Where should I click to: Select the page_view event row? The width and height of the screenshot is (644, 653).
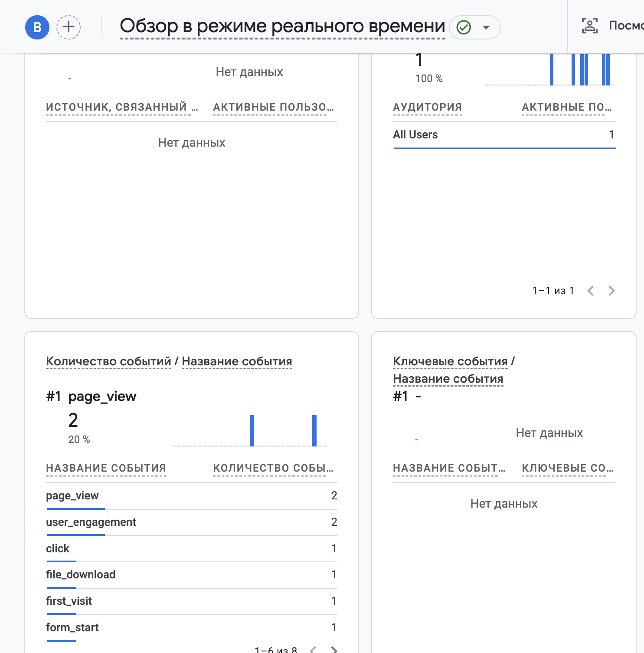click(192, 496)
